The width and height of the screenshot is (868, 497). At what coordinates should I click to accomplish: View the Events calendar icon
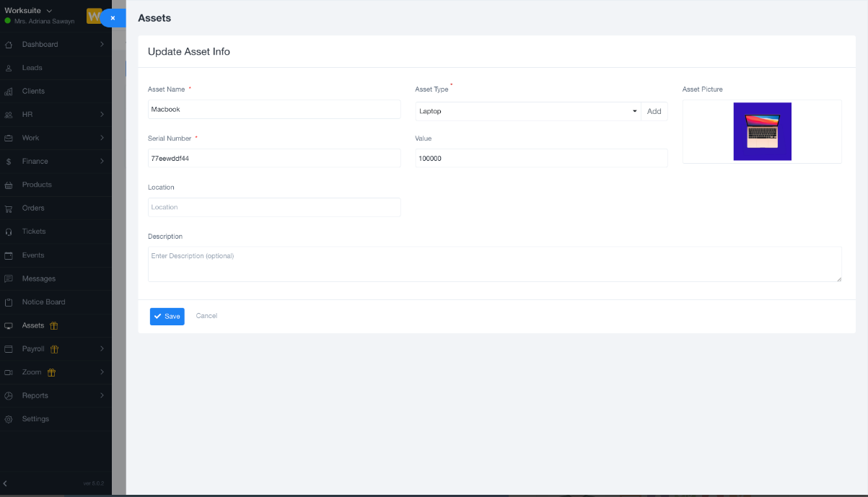7,255
